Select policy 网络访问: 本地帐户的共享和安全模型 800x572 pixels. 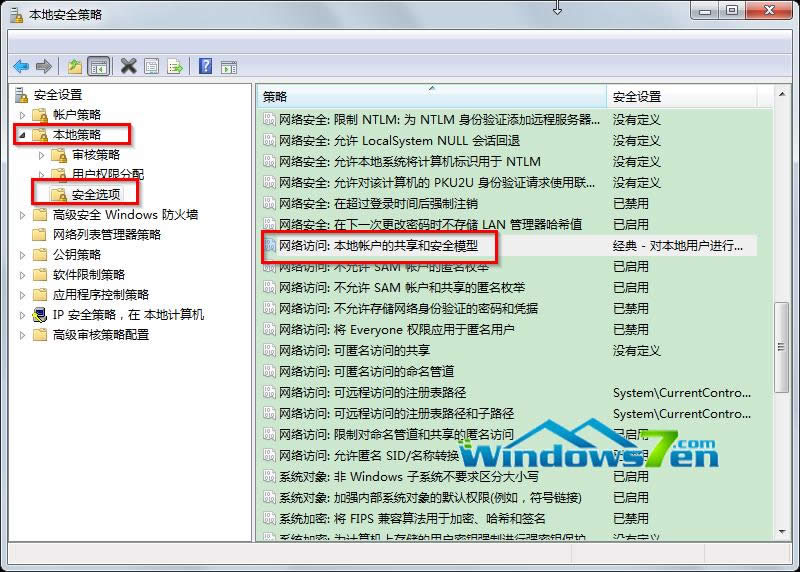click(385, 245)
